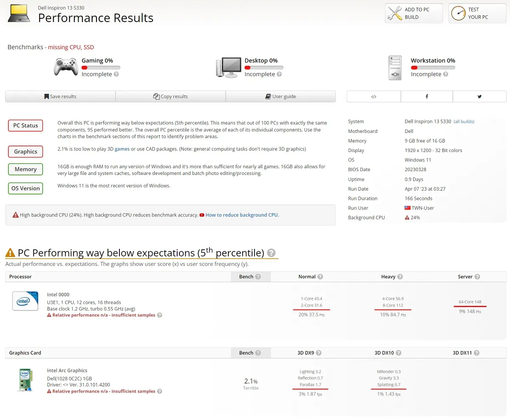Click the stopwatch icon in Test Your PC

(458, 14)
